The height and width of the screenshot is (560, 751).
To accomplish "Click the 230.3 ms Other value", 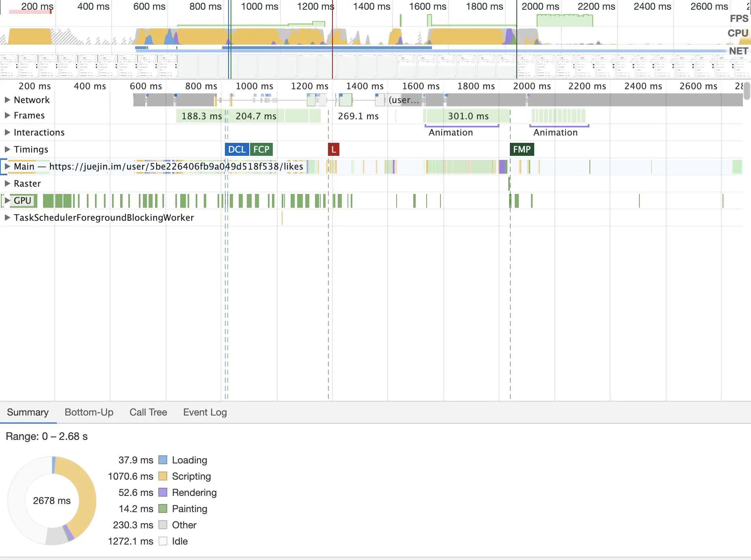I will tap(133, 525).
